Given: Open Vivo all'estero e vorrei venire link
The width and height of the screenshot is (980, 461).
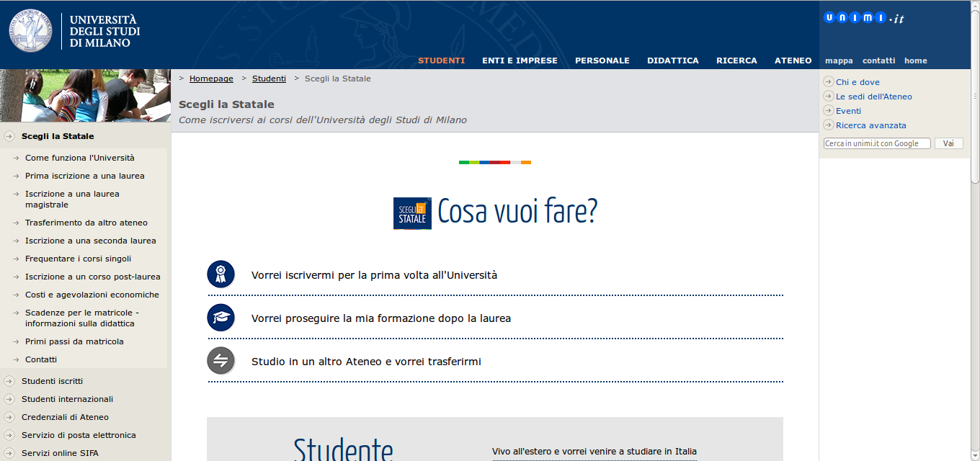Looking at the screenshot, I should click(x=594, y=452).
